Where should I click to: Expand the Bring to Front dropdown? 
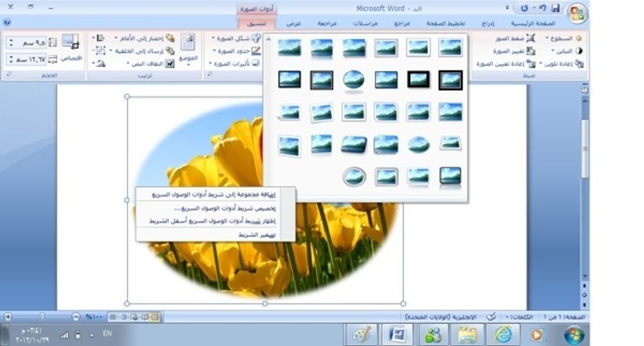click(x=147, y=39)
